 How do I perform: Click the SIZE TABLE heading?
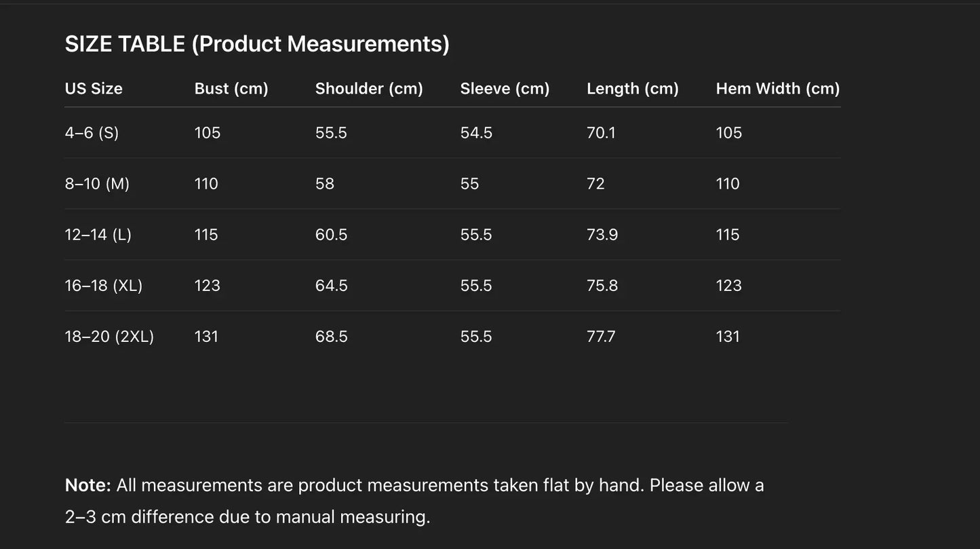[257, 44]
